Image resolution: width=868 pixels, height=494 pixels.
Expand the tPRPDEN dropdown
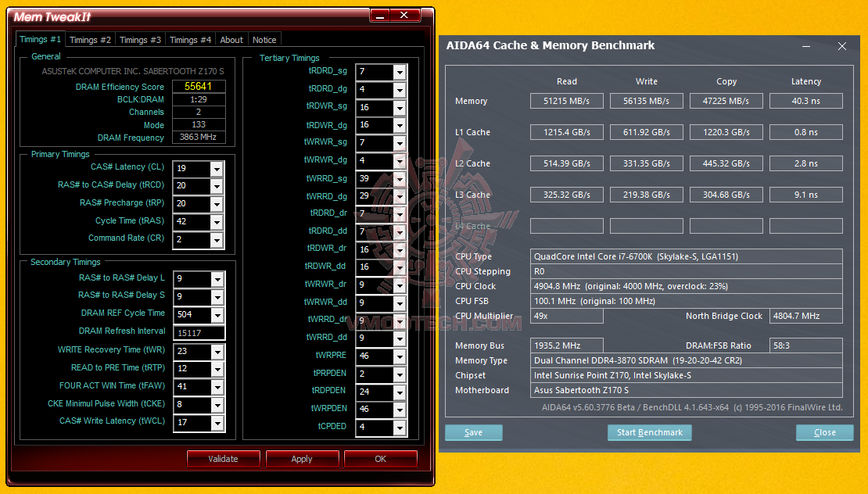400,374
